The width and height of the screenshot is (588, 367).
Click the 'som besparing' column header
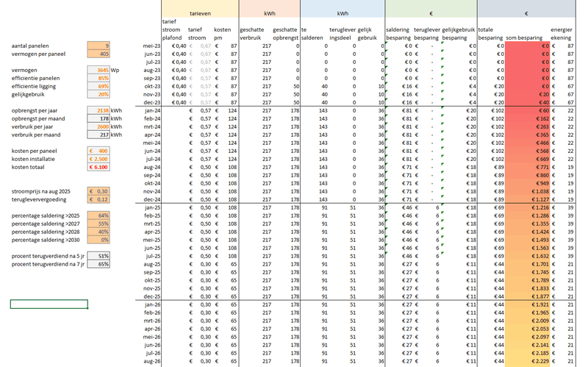[524, 38]
